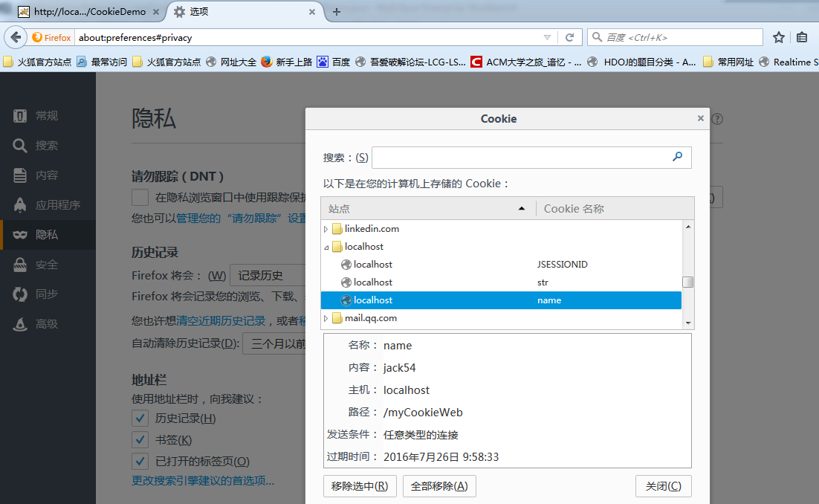Click the bookmark star icon
Viewport: 819px width, 504px height.
click(779, 38)
